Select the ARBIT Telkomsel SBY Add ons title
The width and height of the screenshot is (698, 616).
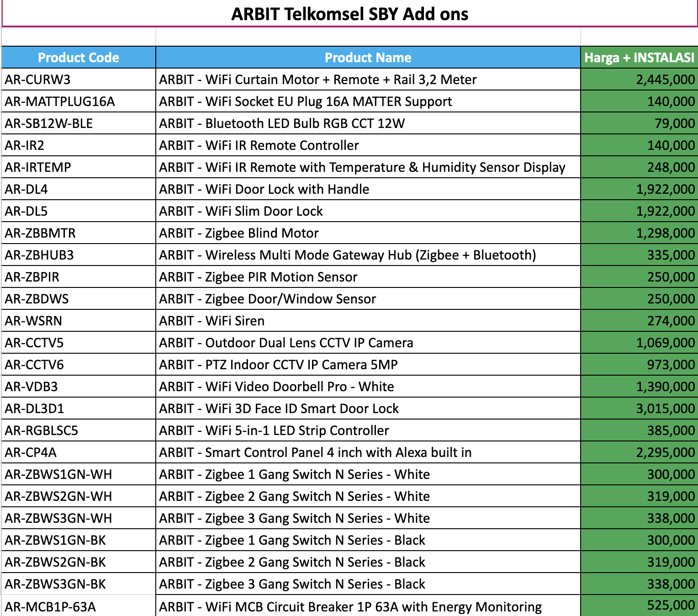(x=349, y=14)
